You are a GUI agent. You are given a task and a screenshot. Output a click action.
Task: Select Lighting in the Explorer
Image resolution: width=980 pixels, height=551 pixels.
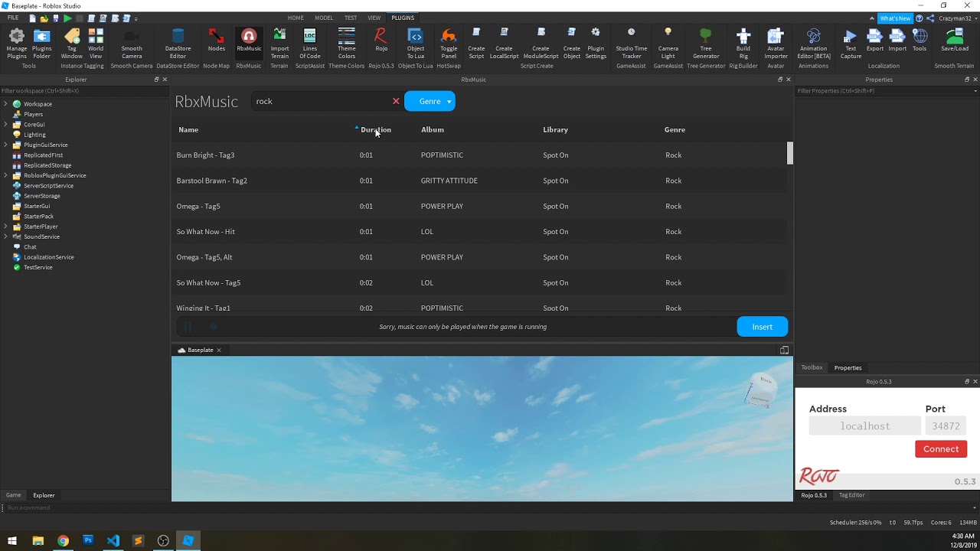coord(34,135)
